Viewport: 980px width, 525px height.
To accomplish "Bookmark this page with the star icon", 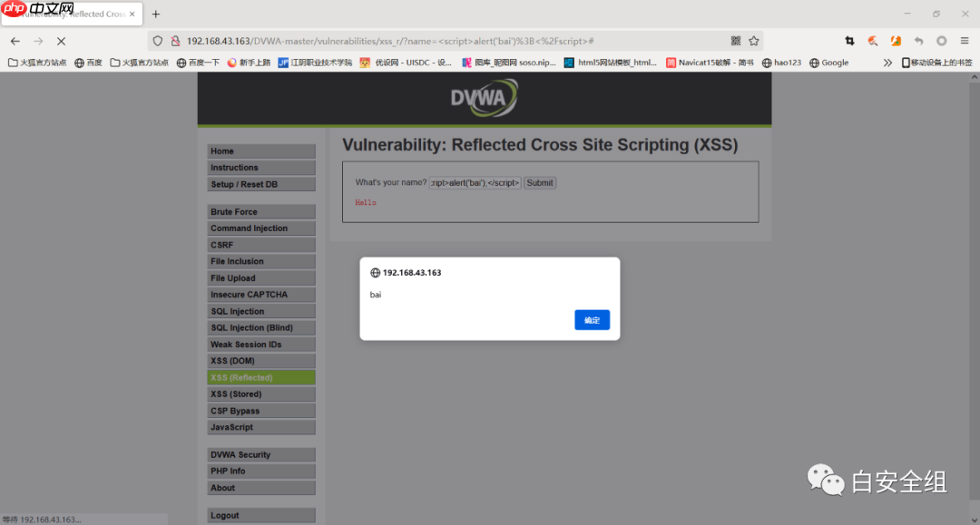I will 754,41.
